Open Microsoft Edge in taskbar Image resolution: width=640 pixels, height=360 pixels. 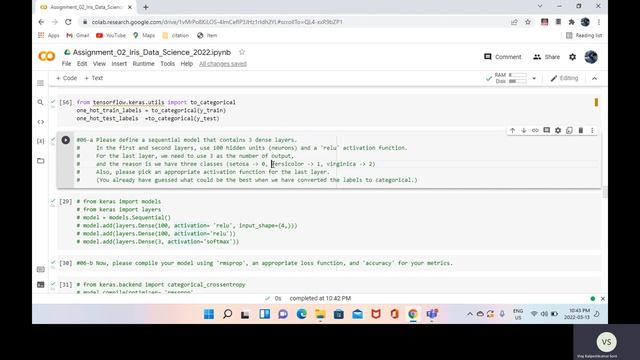click(302, 314)
